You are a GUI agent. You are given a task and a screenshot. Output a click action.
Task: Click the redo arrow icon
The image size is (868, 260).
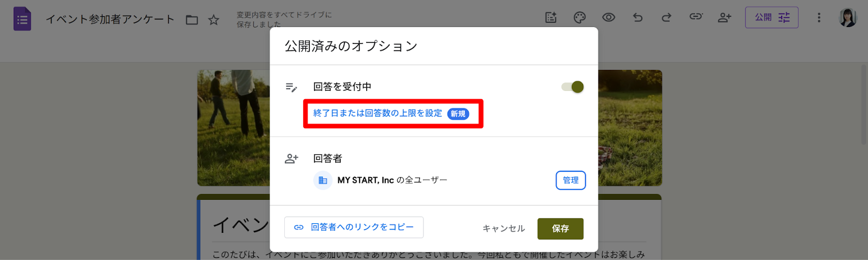(x=667, y=18)
